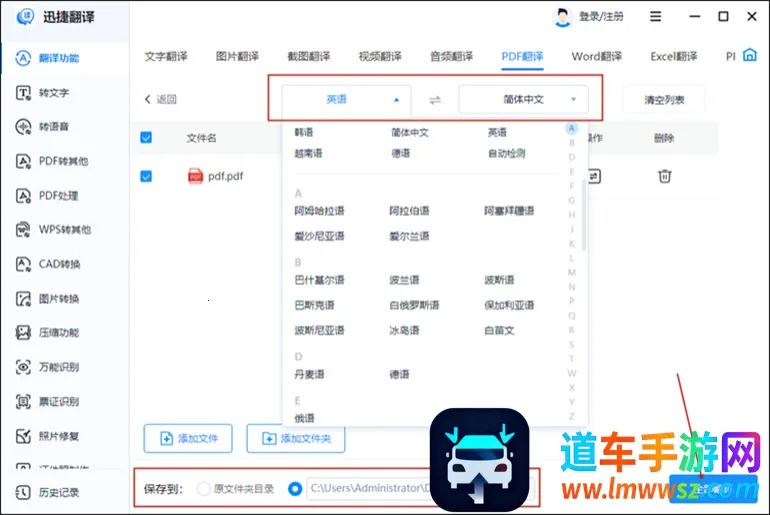Click the 返回 back button
The height and width of the screenshot is (515, 770).
[161, 100]
